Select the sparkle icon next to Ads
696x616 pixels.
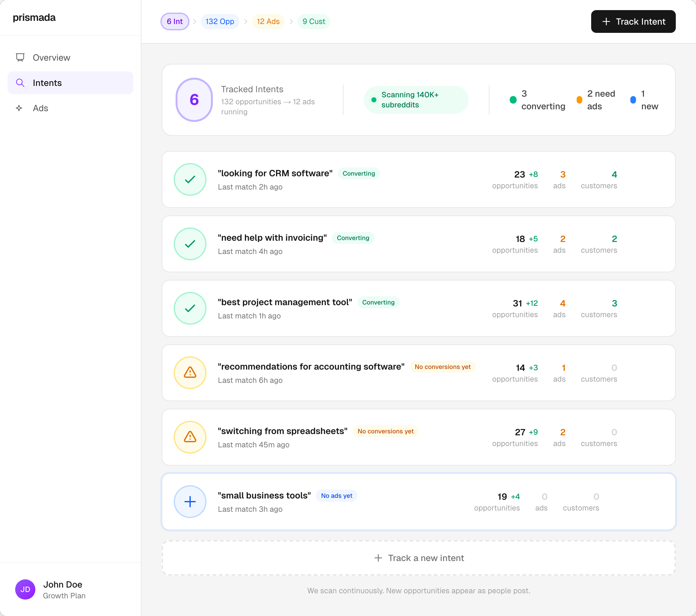point(19,108)
